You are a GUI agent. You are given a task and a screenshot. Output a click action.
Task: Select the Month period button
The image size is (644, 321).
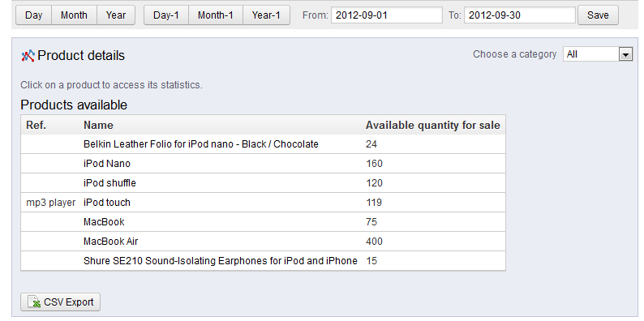pos(74,15)
